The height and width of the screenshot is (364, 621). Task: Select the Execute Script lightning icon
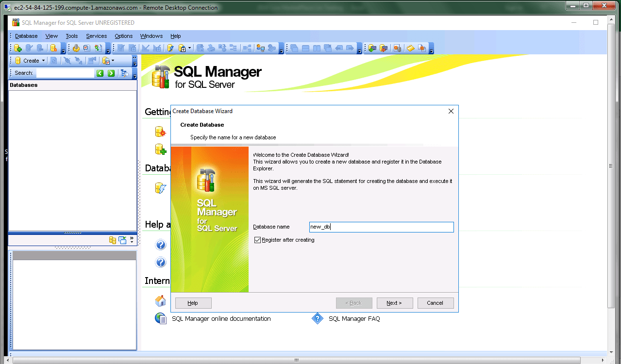170,48
